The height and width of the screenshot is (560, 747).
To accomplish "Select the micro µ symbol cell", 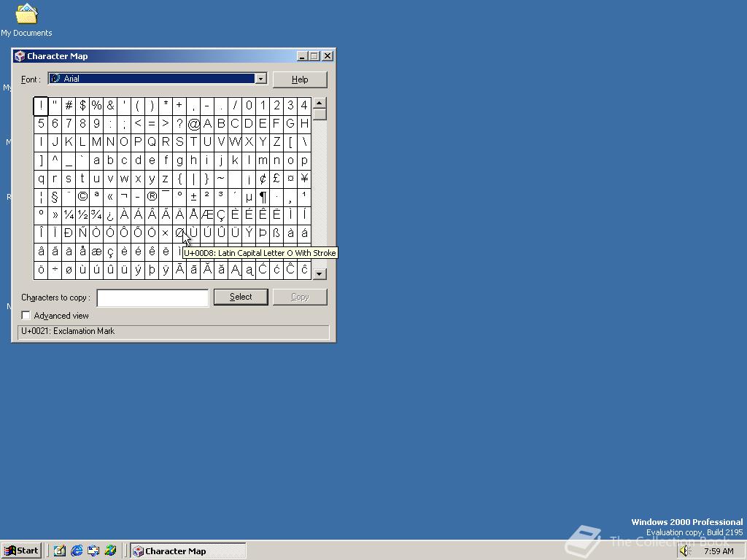I will coord(249,197).
